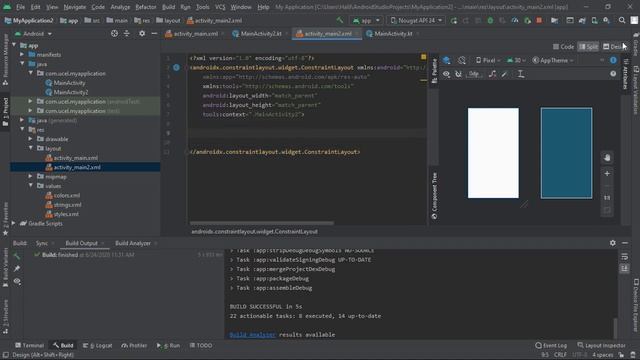Screen dimensions: 640x360
Task: Open the Build panel settings gear
Action: coord(613,243)
